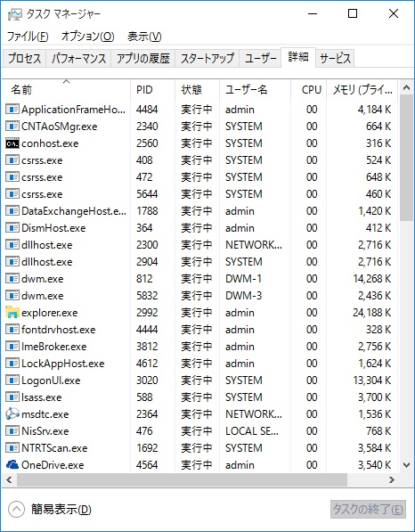Click the horizontal scrollbar right arrow

point(392,479)
